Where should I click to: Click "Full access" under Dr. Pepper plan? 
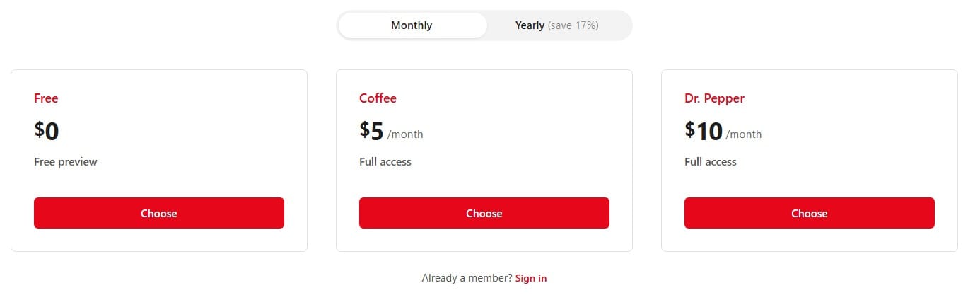tap(711, 161)
